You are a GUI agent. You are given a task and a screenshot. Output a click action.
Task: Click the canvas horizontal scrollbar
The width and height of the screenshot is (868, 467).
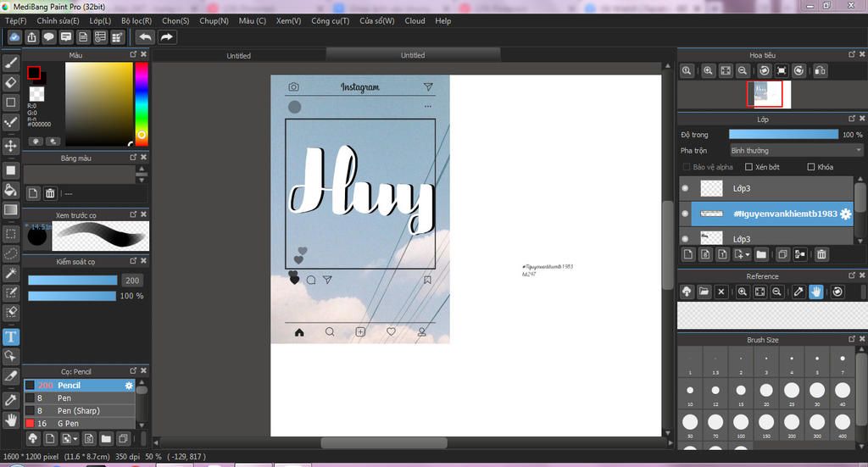tap(384, 442)
